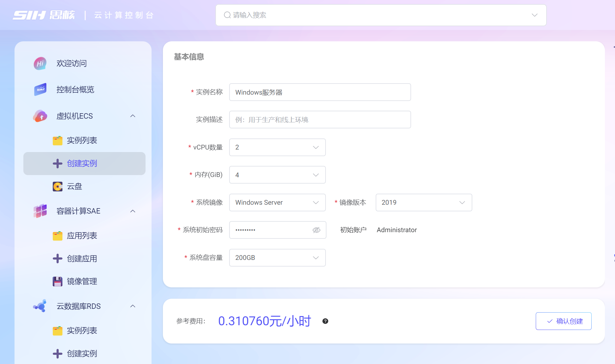Open 欢迎访问 menu item
The width and height of the screenshot is (615, 364).
coord(84,63)
